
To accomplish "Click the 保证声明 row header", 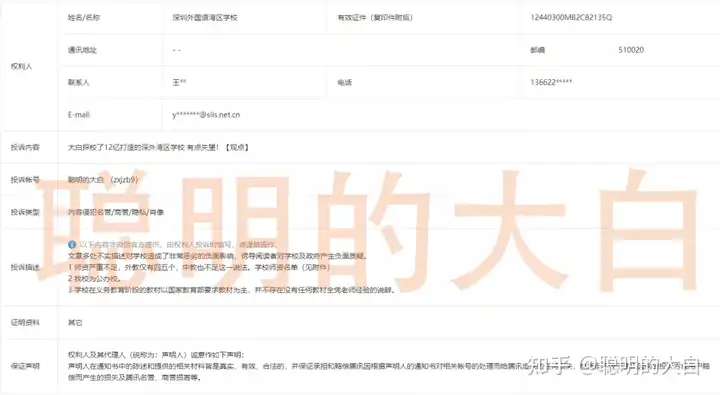I will point(25,366).
